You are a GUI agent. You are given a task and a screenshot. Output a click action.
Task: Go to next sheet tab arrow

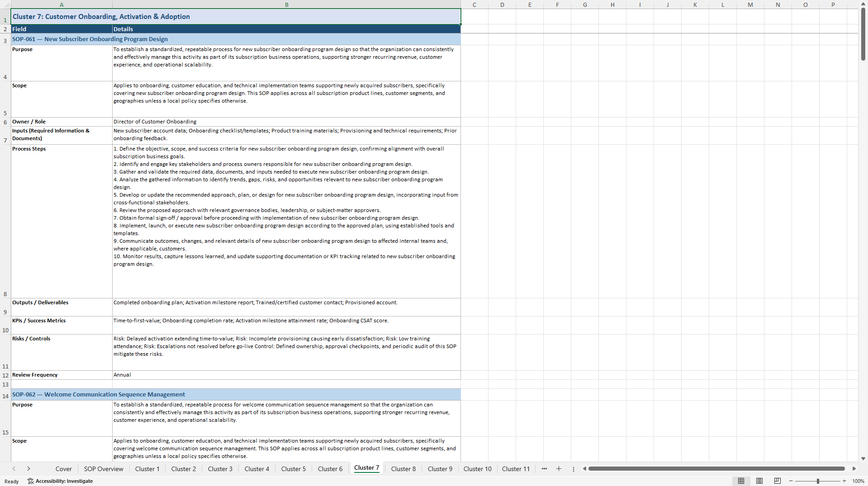point(28,469)
